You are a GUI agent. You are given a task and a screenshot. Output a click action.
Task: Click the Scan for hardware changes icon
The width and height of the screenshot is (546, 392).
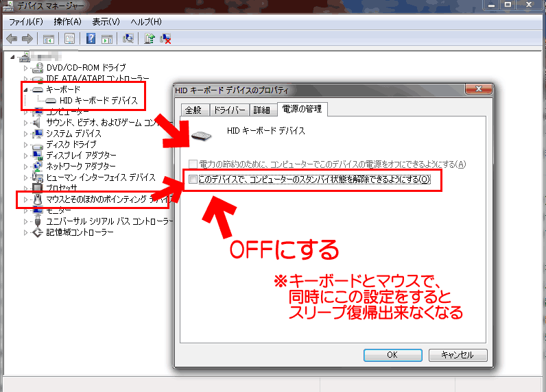click(128, 38)
